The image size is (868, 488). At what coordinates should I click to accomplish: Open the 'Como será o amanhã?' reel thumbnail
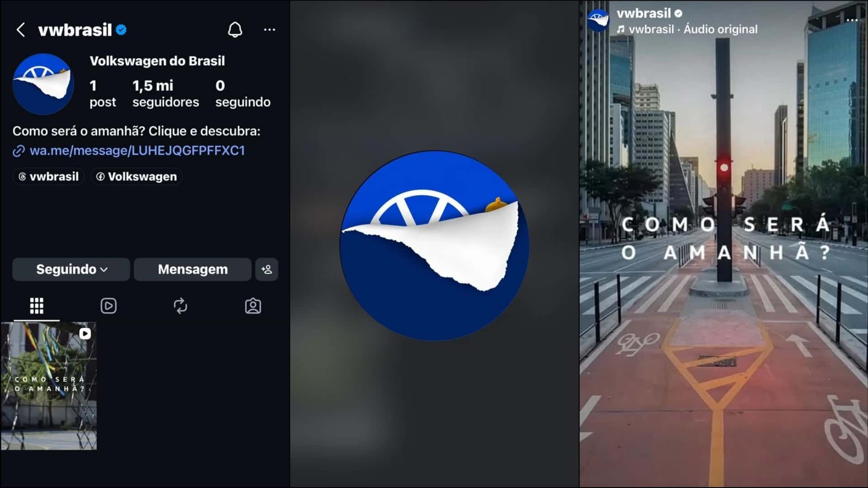point(49,386)
